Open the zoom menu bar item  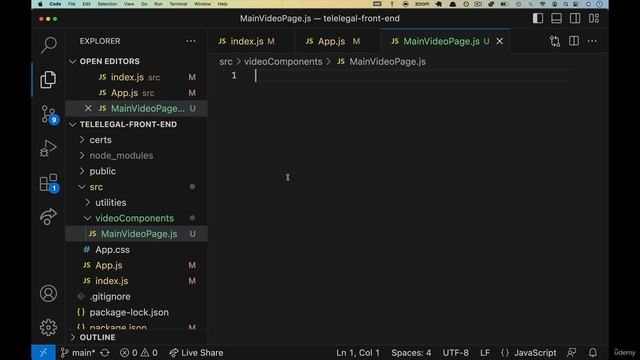pos(422,4)
